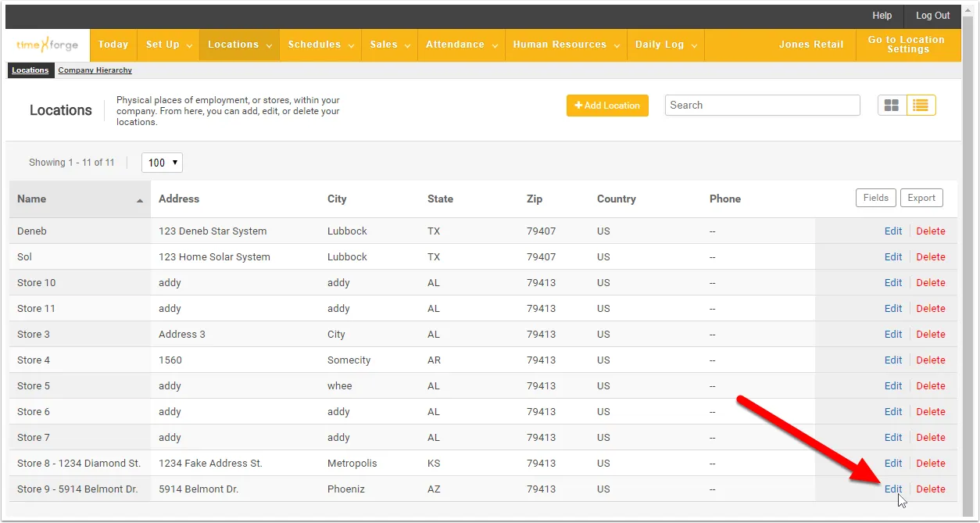Edit the Sol location
980x523 pixels.
(x=893, y=257)
